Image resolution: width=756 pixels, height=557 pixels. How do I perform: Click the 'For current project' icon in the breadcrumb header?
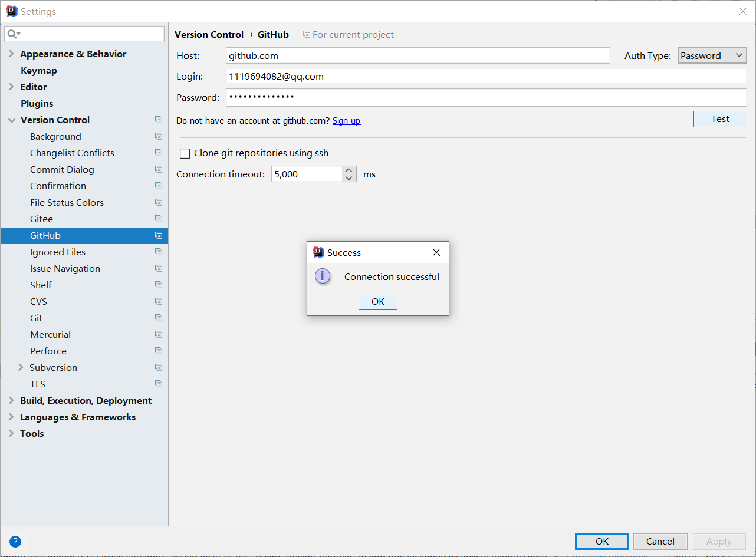click(x=306, y=34)
